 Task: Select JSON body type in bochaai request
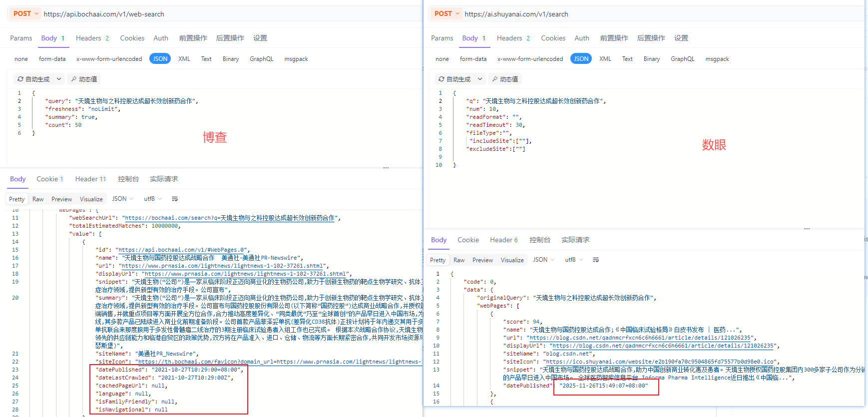(x=160, y=58)
